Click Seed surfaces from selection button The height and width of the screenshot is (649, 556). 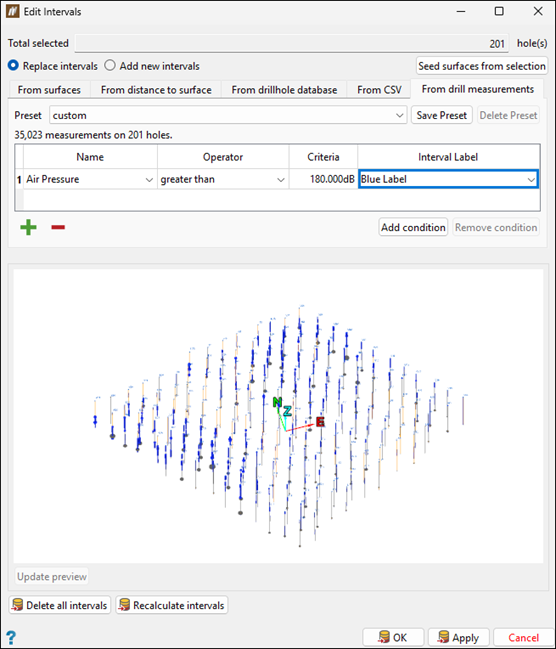click(481, 66)
